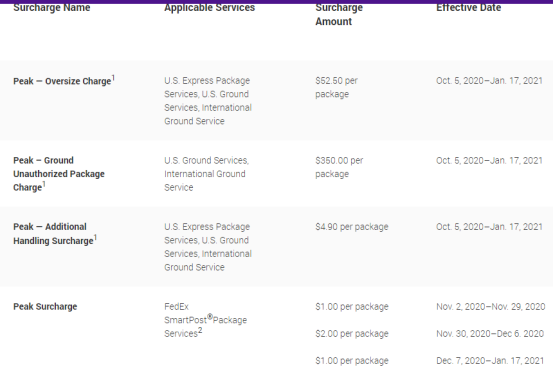Click the $350.00 per package amount

pos(339,167)
